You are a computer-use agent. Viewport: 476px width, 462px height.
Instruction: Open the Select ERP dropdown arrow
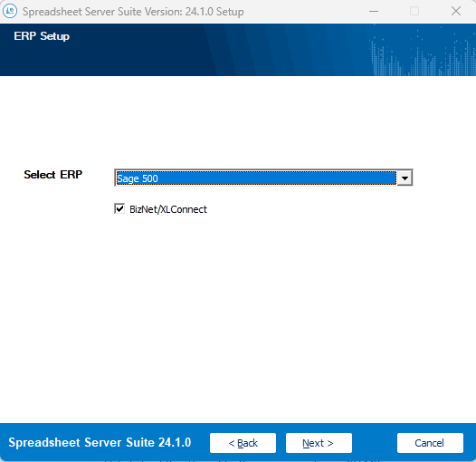[x=405, y=178]
